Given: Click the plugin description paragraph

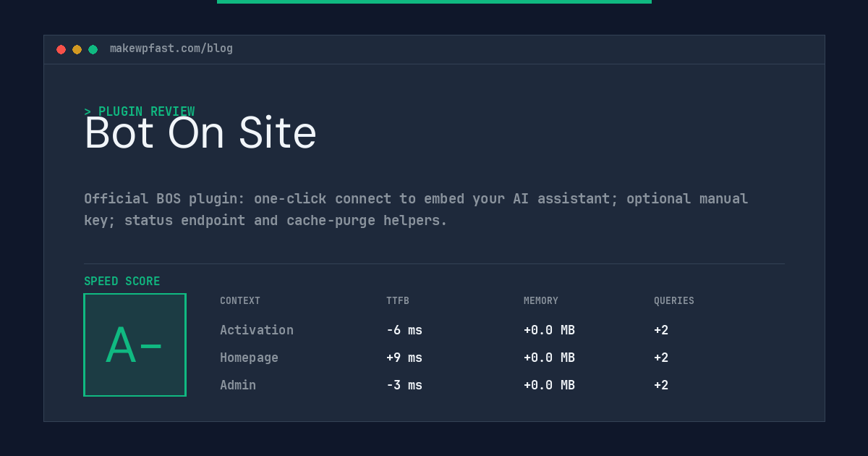Looking at the screenshot, I should click(416, 209).
